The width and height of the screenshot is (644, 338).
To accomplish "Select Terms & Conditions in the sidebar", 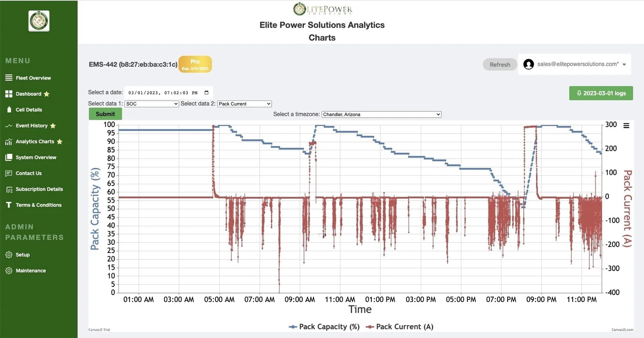I will click(9, 205).
